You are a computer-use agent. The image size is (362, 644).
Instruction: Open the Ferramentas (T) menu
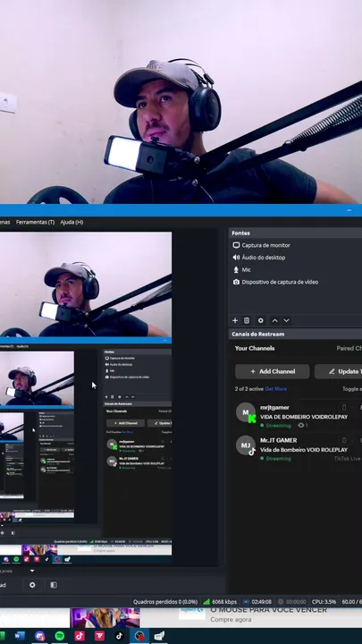coord(35,222)
